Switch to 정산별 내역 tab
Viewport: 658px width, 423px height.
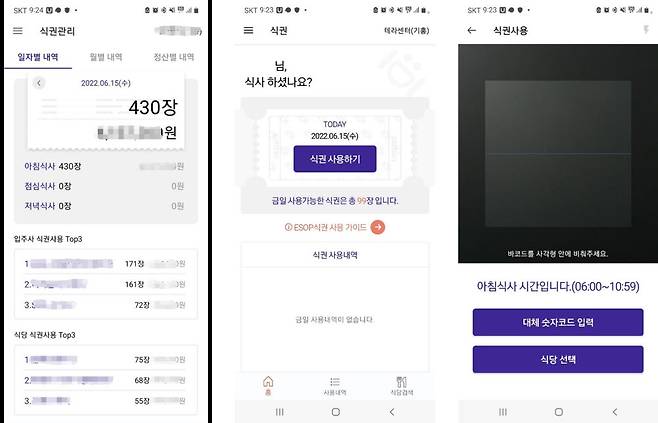point(174,57)
